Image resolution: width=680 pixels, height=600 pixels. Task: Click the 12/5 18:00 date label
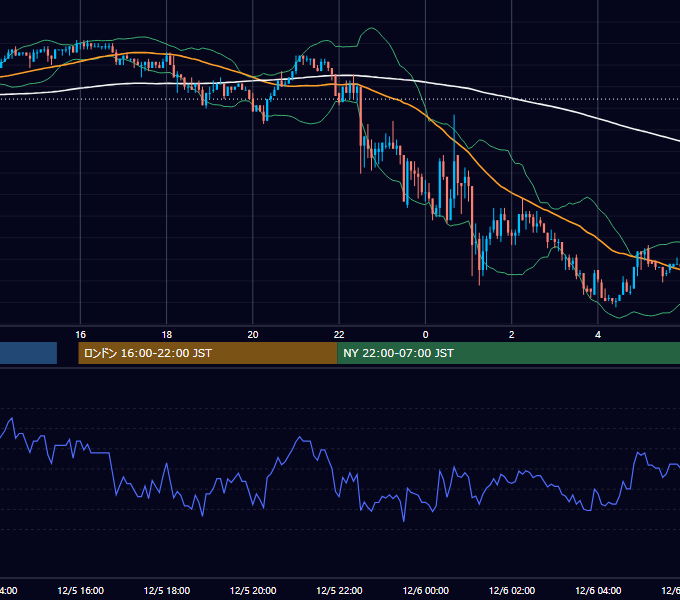(x=167, y=590)
